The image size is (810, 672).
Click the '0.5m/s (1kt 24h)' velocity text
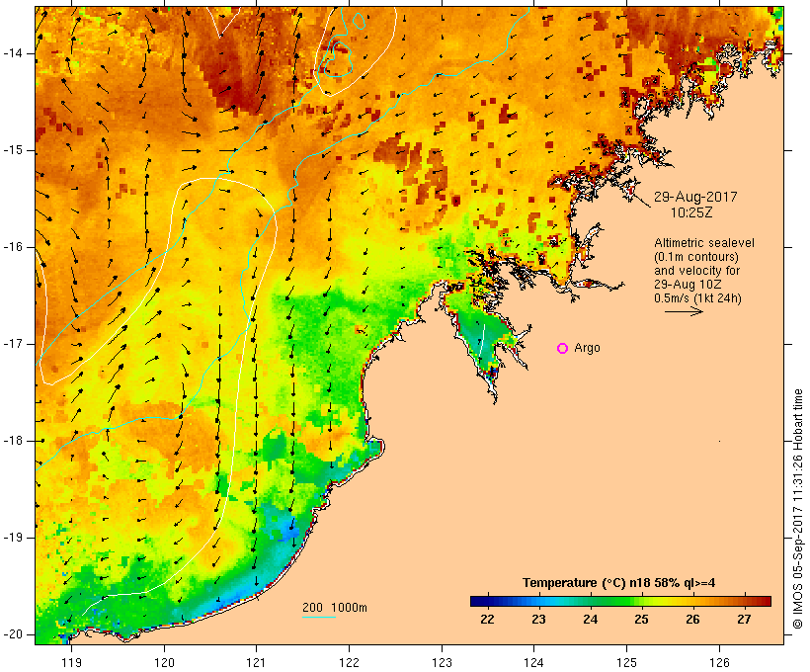coord(697,298)
